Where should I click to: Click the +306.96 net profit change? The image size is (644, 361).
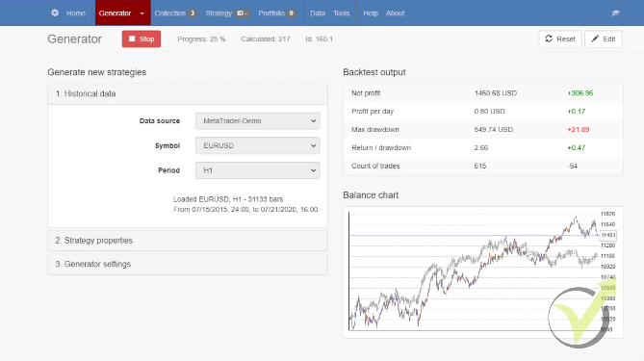click(580, 93)
